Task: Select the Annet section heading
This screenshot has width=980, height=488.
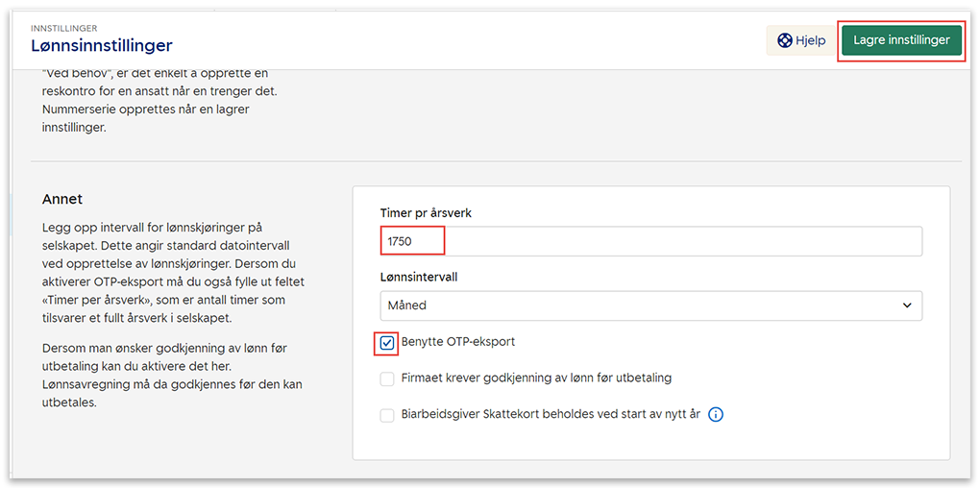Action: pyautogui.click(x=62, y=199)
